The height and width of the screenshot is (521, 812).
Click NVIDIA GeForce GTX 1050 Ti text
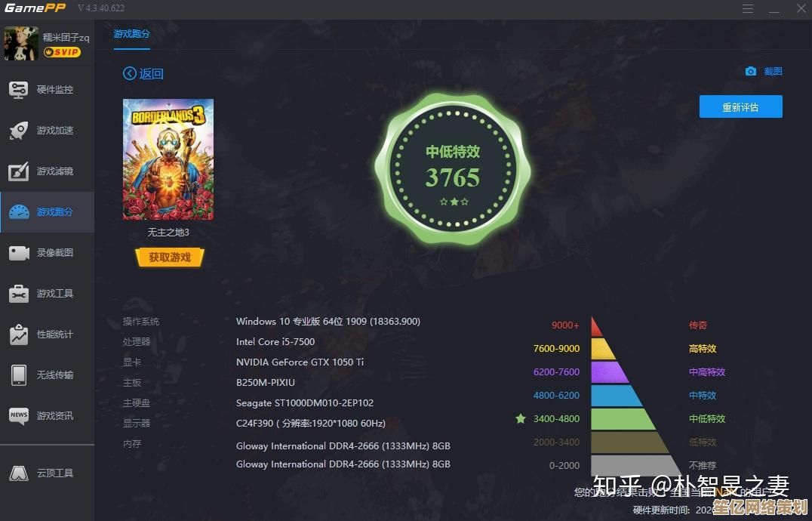(300, 362)
